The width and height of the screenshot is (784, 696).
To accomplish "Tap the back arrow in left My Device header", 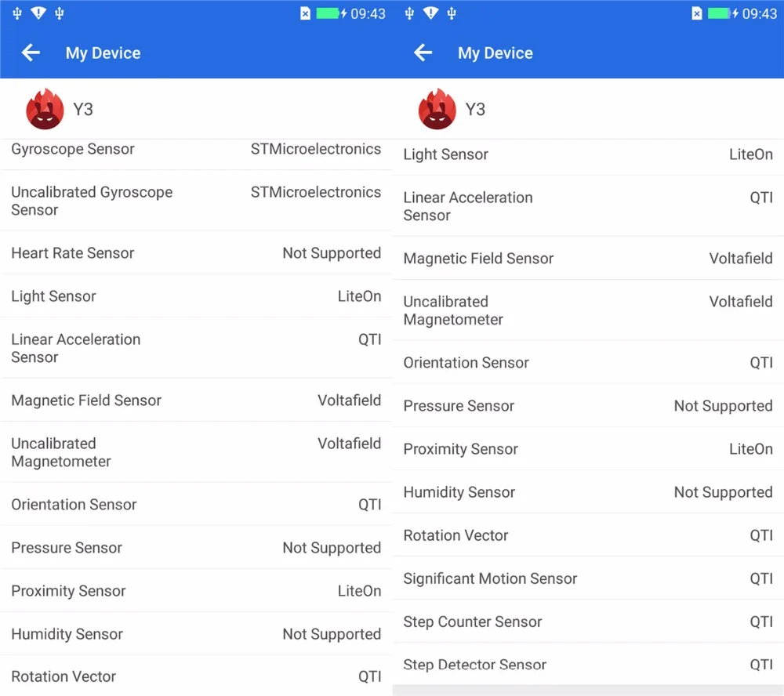I will [31, 53].
